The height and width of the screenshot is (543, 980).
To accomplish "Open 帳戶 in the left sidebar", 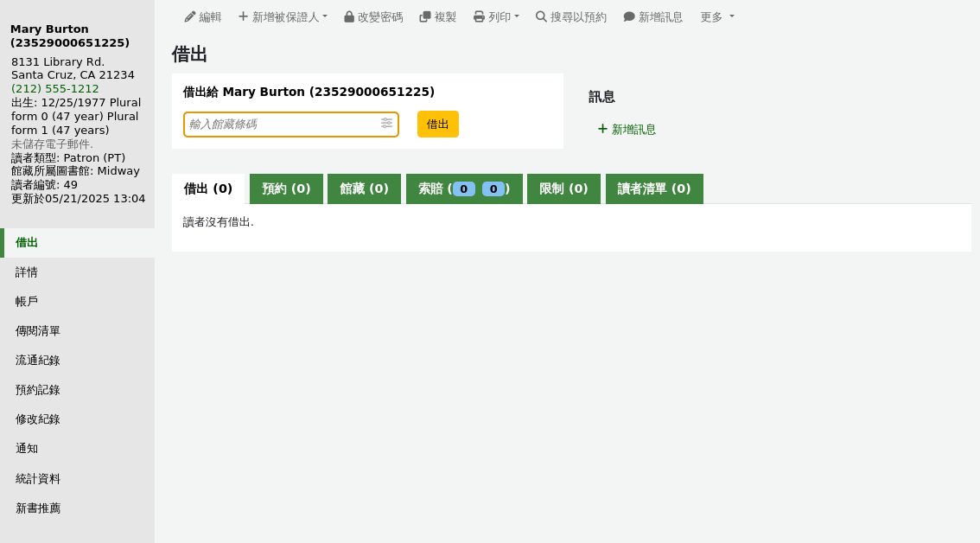I will (78, 302).
